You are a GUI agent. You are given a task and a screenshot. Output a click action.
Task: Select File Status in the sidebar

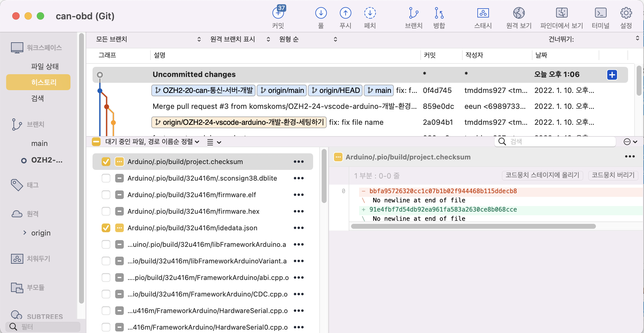[x=45, y=66]
